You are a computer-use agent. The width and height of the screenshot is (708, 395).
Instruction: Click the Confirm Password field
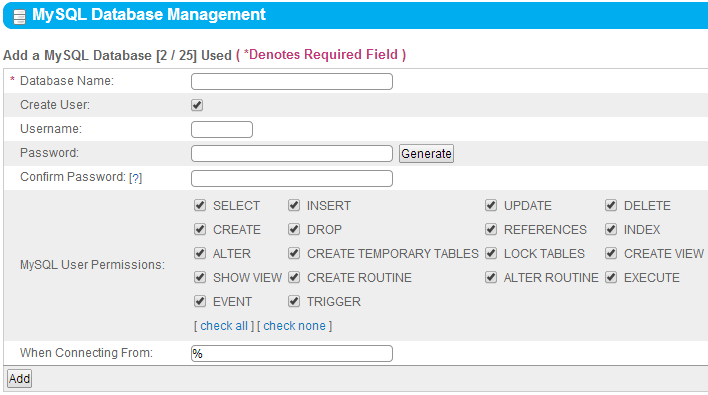pyautogui.click(x=292, y=178)
